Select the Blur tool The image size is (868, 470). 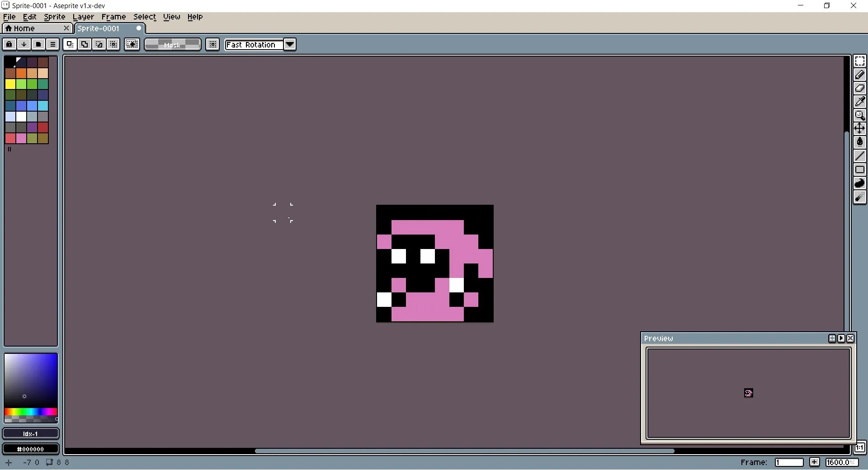(859, 197)
